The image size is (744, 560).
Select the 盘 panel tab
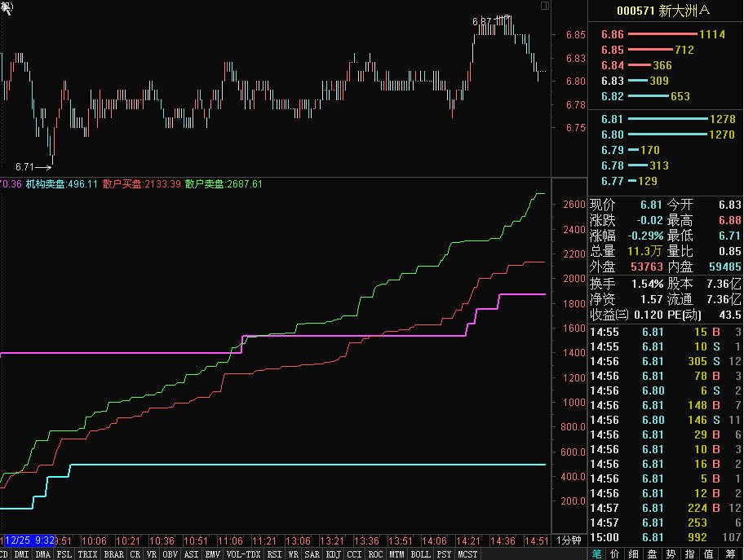pos(652,553)
